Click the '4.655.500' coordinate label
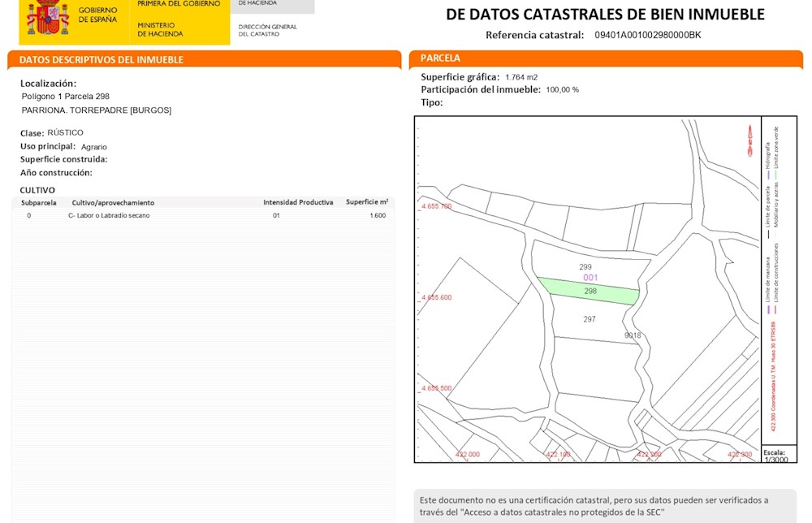The image size is (812, 523). [x=436, y=388]
